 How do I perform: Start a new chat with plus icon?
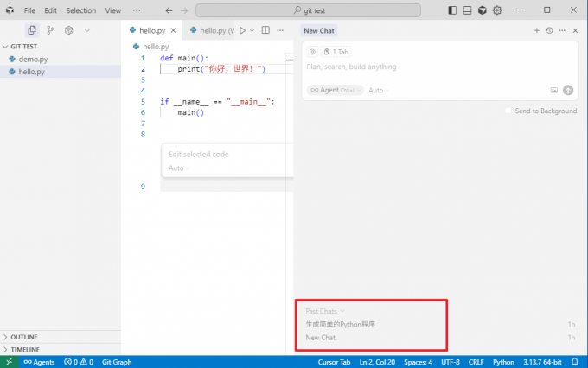point(536,30)
